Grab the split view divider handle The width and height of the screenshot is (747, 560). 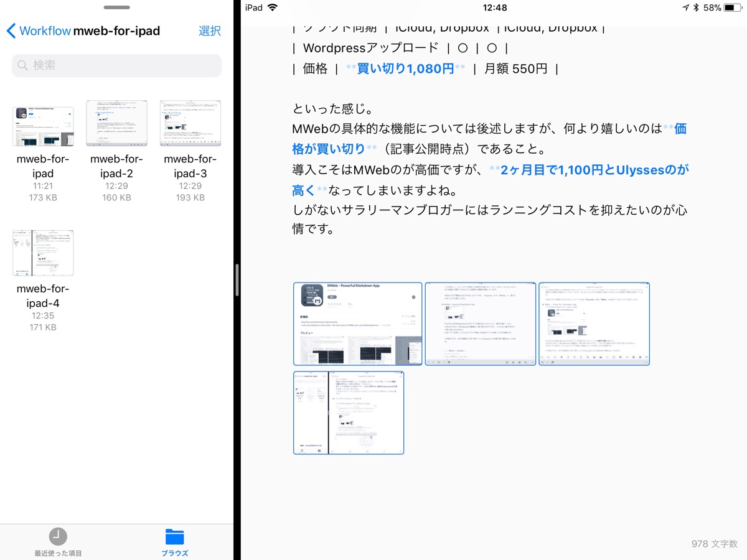(x=237, y=280)
